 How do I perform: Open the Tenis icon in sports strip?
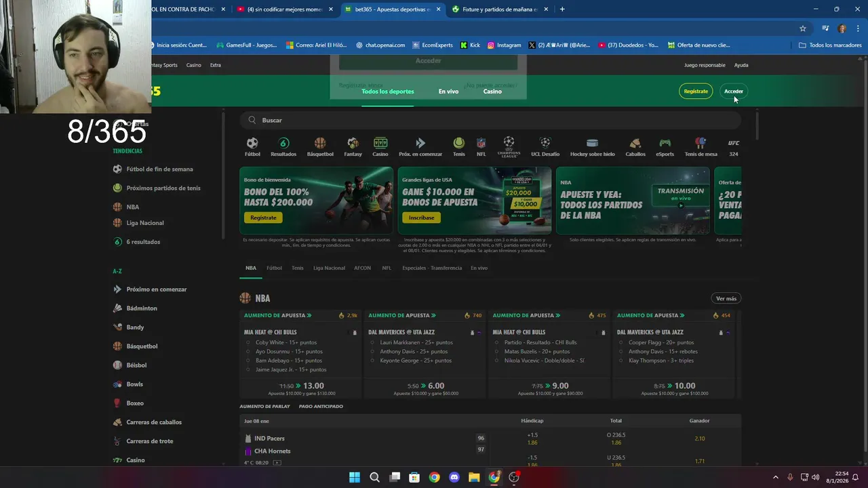click(x=459, y=147)
